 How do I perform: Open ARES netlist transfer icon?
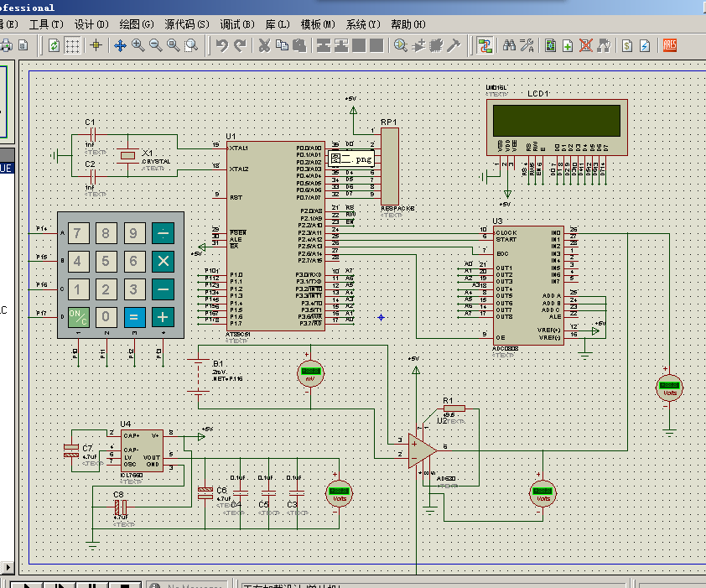(670, 45)
